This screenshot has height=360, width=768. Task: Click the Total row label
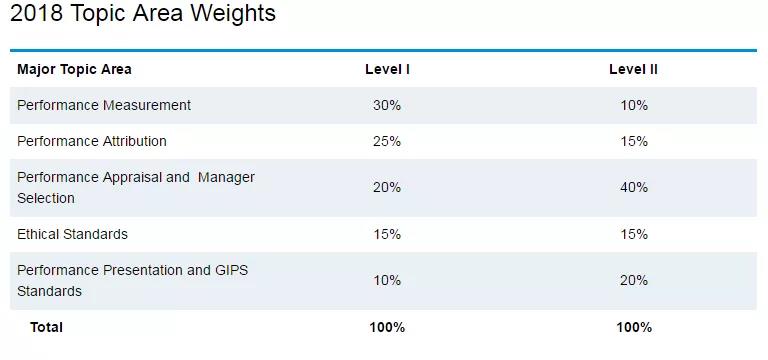pyautogui.click(x=46, y=327)
